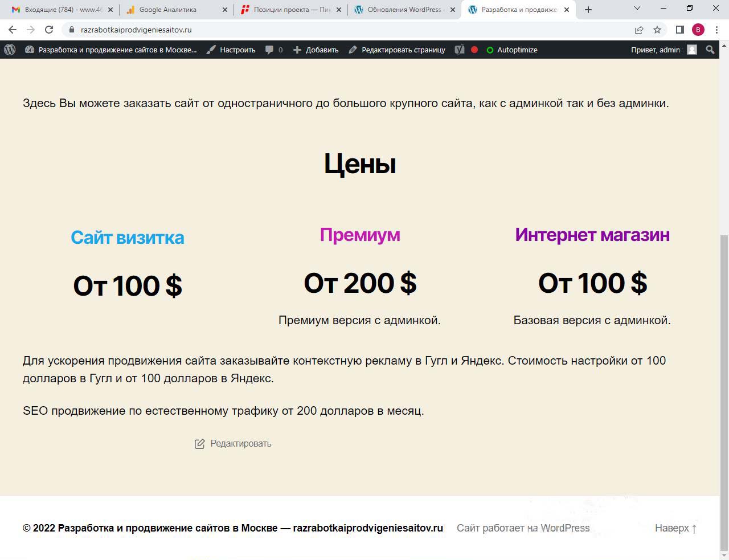Reload the page with browser refresh icon
Screen dimensions: 729x560
[49, 30]
